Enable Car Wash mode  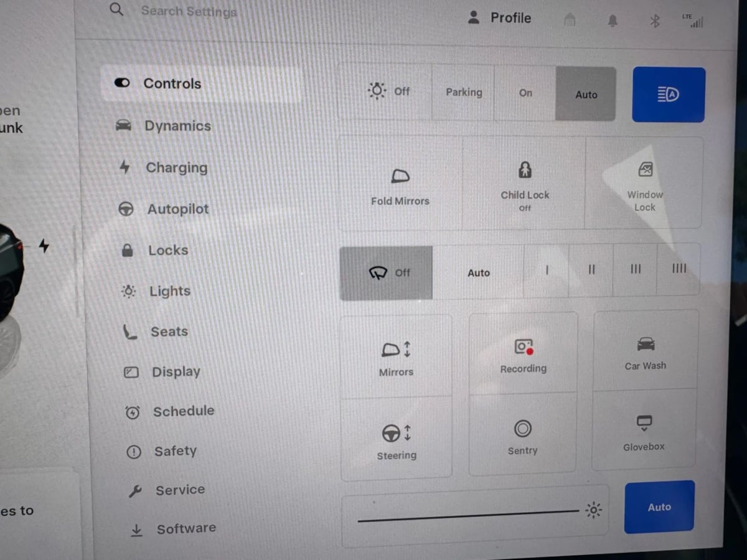646,352
